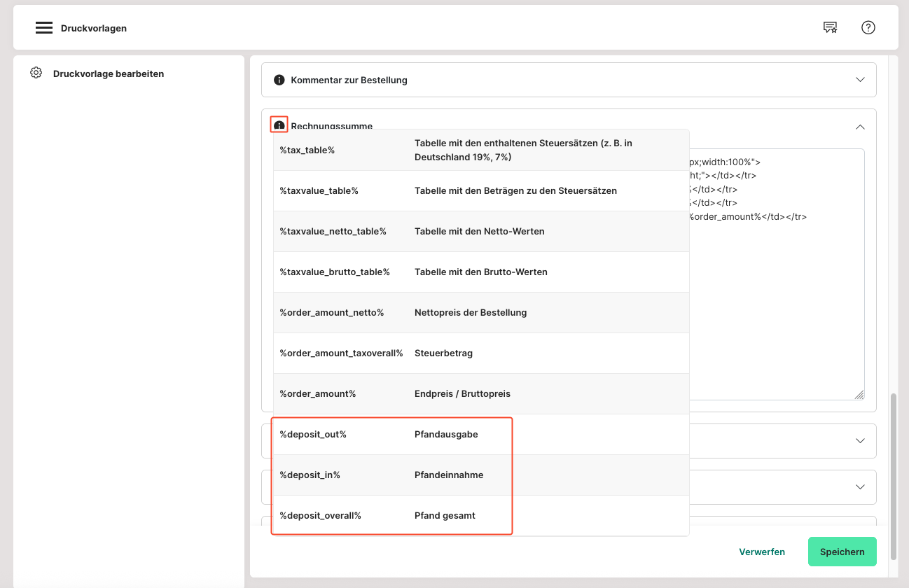This screenshot has height=588, width=909.
Task: Expand the first collapsed section below Rechnungssumme
Action: [x=860, y=441]
